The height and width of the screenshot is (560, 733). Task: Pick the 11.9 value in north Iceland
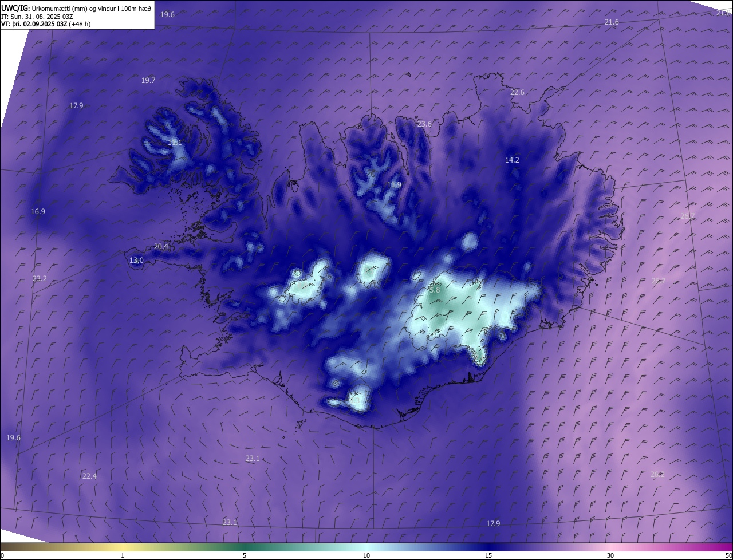point(394,185)
